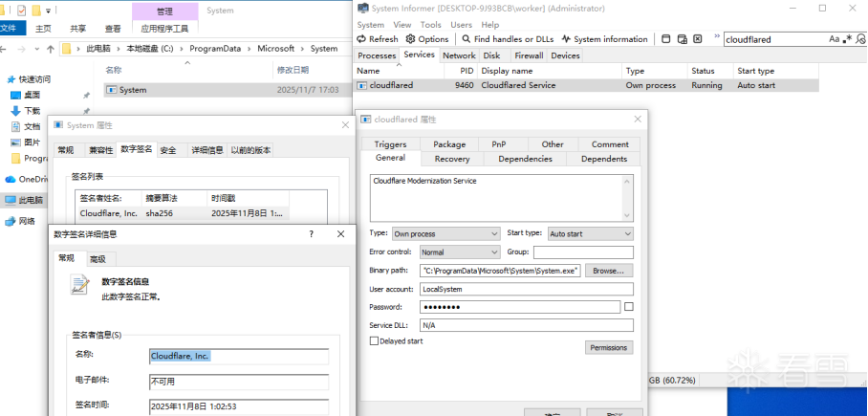Open the Dependencies tab
The width and height of the screenshot is (868, 416).
click(526, 159)
